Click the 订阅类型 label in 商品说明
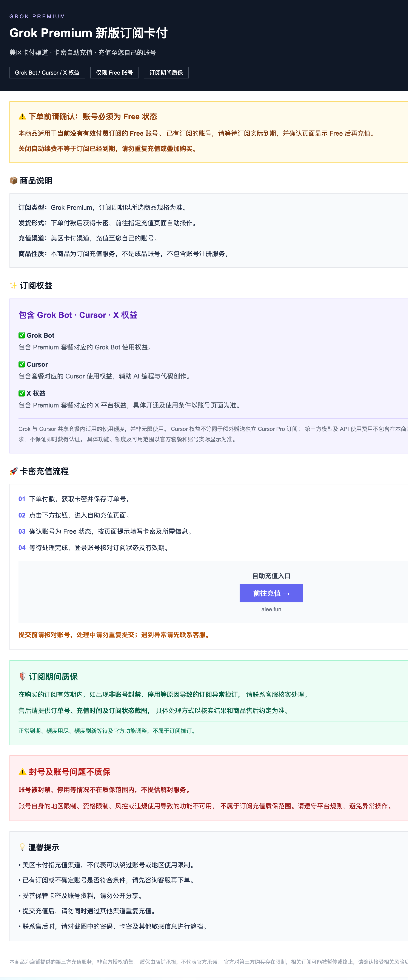The height and width of the screenshot is (980, 408). (x=33, y=207)
